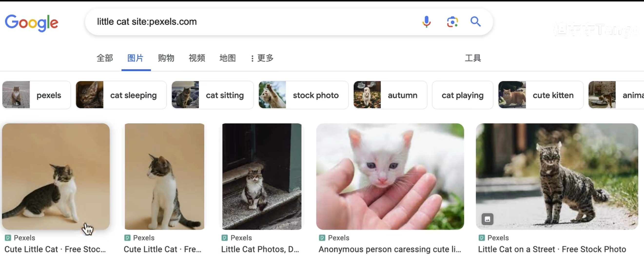Click Pexels favicon under white kitten result

click(x=322, y=237)
